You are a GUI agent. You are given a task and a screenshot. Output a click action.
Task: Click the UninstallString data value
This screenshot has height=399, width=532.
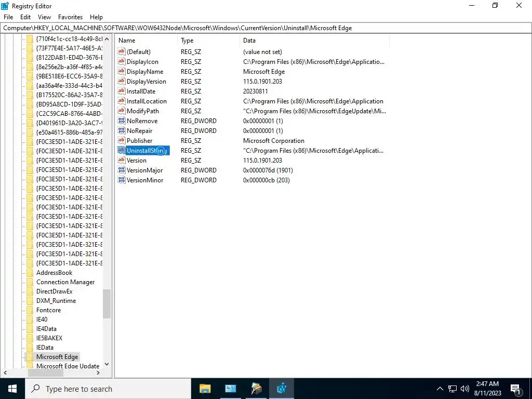(x=313, y=150)
